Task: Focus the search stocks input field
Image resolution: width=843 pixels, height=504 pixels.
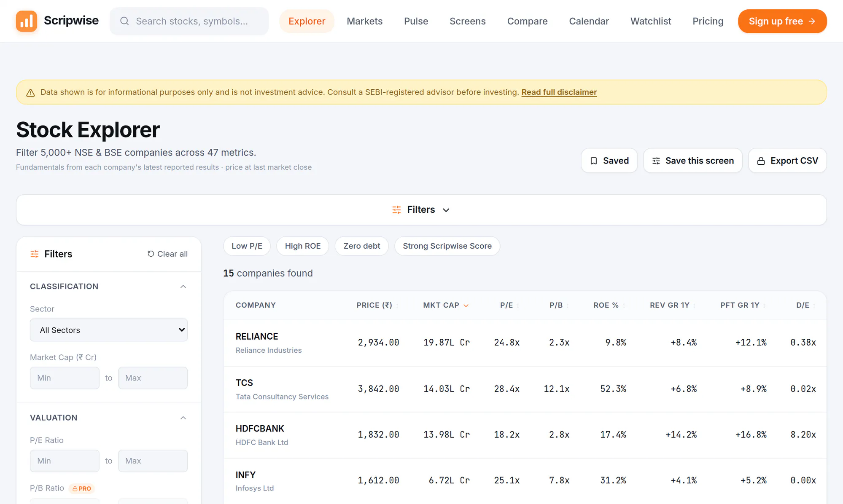Action: 189,21
